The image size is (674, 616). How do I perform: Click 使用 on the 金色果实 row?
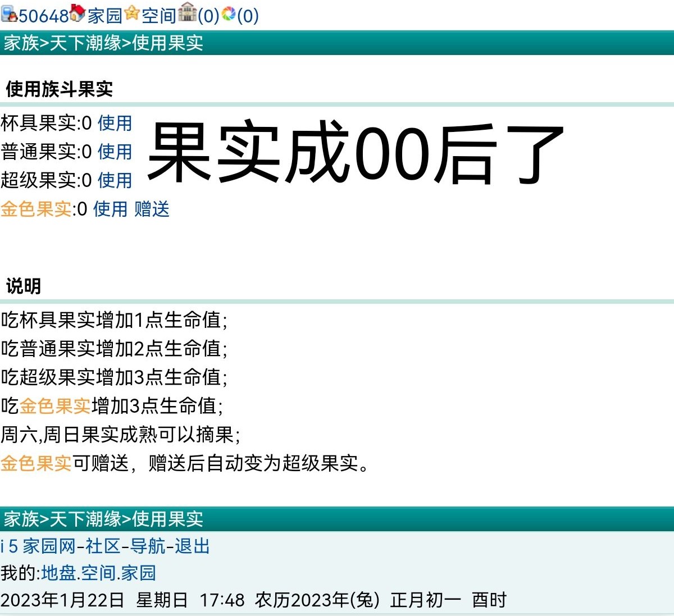click(x=110, y=209)
